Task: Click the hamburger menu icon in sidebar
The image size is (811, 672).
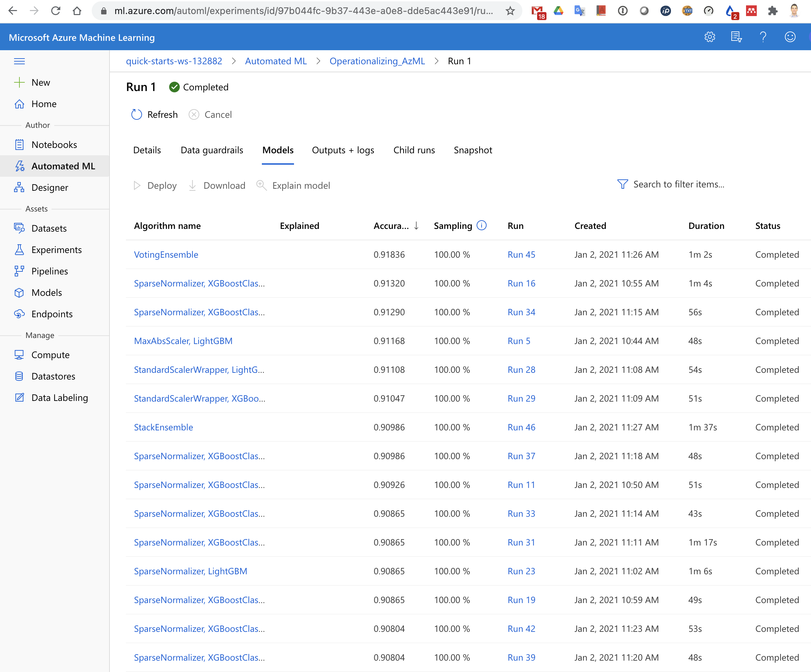Action: pyautogui.click(x=19, y=61)
